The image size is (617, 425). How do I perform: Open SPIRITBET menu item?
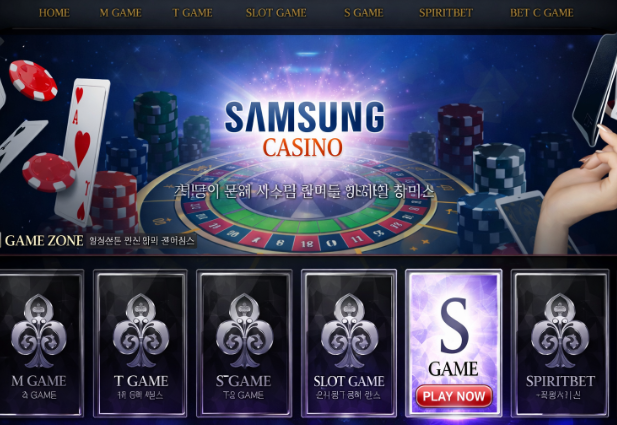pos(446,13)
